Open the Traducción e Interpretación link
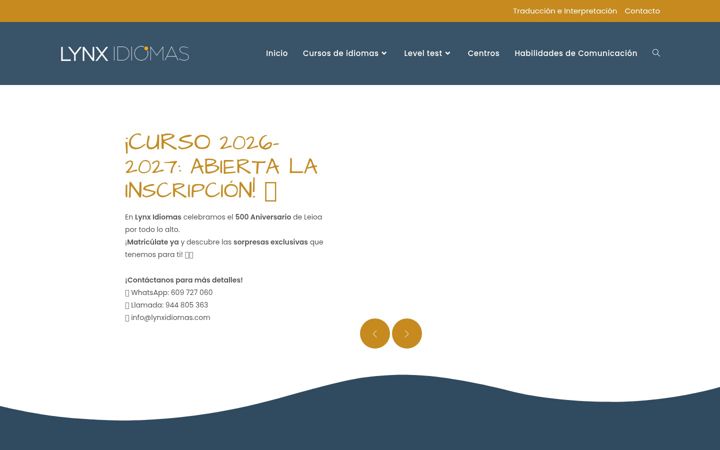 click(x=565, y=11)
